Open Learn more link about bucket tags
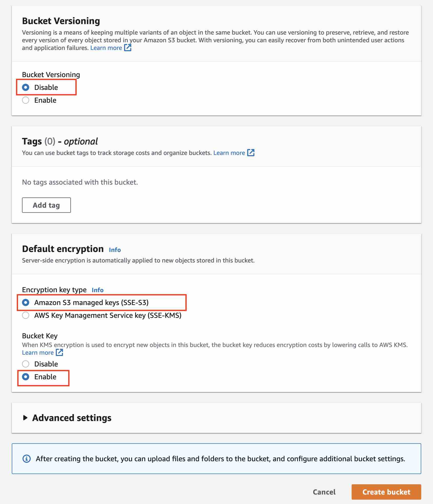Screen dimensions: 433x504 pyautogui.click(x=229, y=153)
